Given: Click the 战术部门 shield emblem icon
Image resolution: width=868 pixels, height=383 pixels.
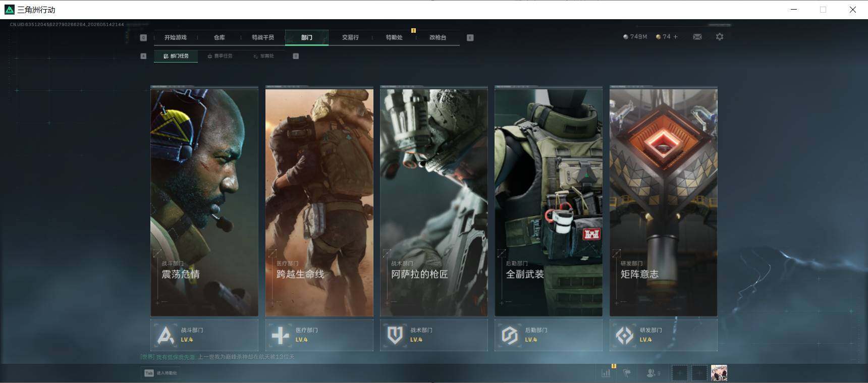Looking at the screenshot, I should tap(395, 335).
